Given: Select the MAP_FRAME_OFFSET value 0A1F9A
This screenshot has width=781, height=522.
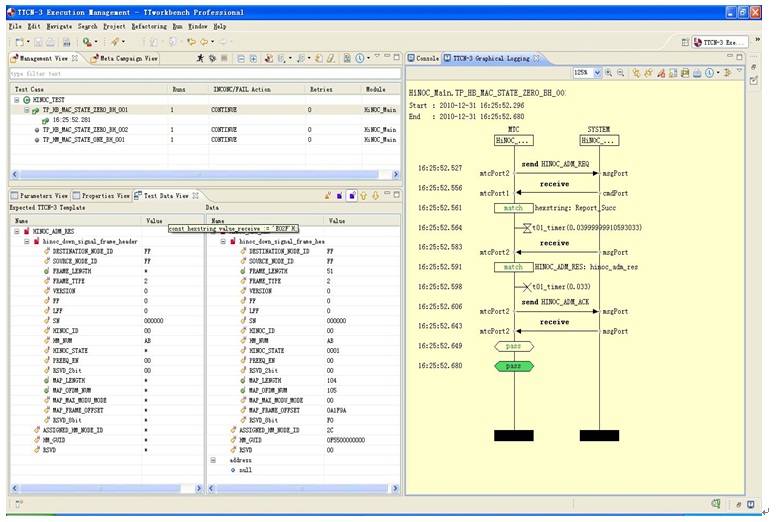Looking at the screenshot, I should pos(336,410).
